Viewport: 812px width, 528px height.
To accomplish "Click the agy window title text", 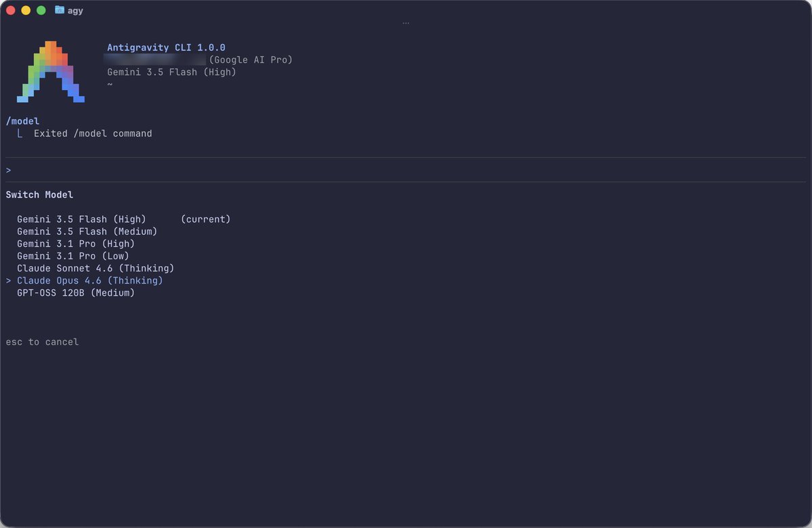I will [x=75, y=10].
